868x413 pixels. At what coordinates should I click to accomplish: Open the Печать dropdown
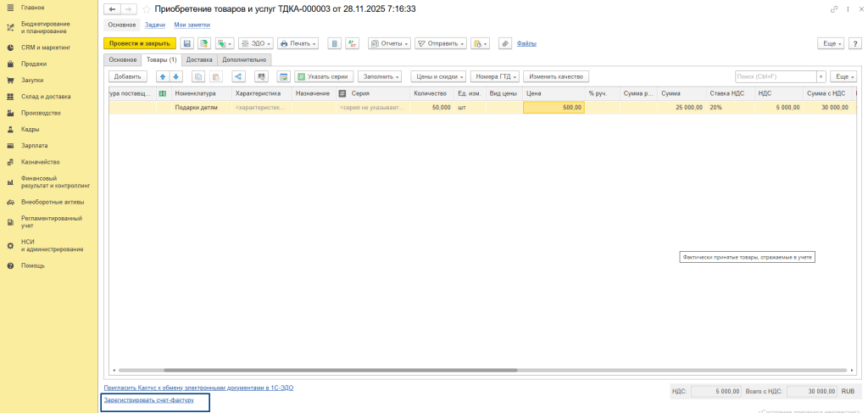[x=298, y=43]
